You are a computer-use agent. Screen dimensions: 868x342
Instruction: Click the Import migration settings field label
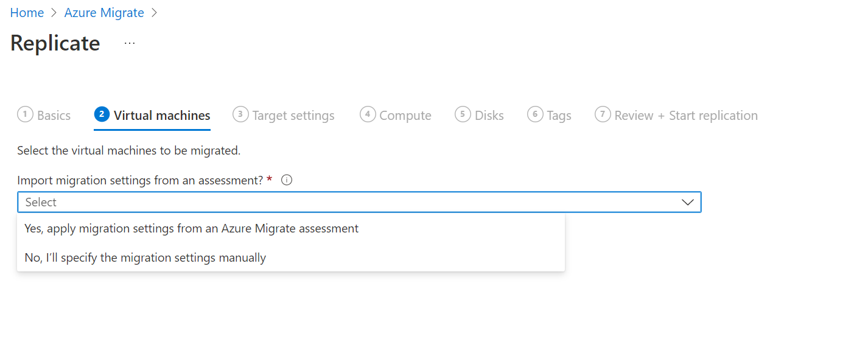click(140, 180)
